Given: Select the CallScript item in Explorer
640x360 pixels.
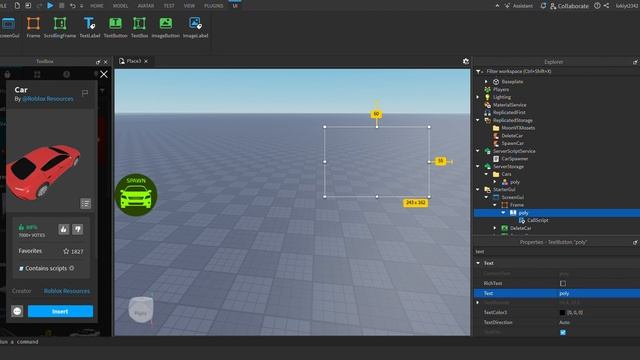Looking at the screenshot, I should point(537,220).
